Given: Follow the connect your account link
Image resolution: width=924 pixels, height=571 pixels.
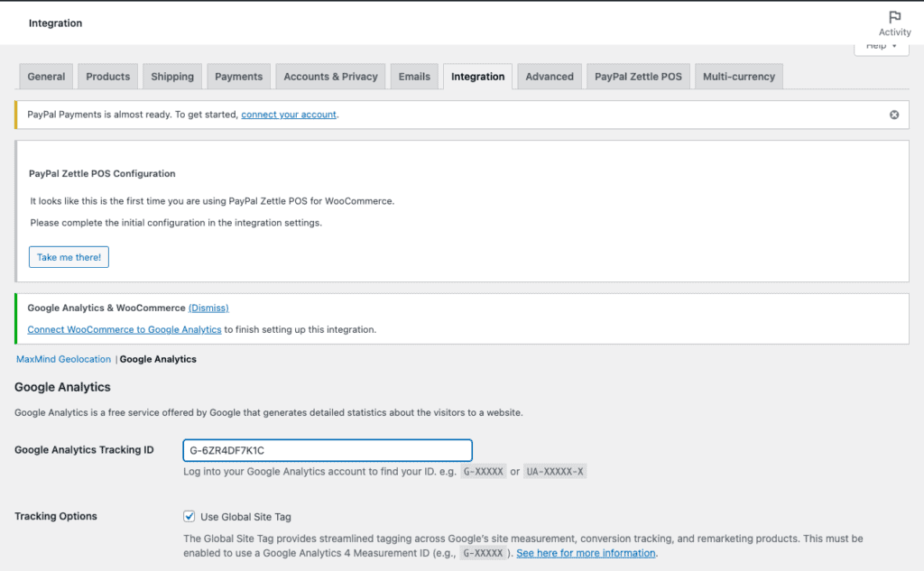Looking at the screenshot, I should tap(289, 115).
